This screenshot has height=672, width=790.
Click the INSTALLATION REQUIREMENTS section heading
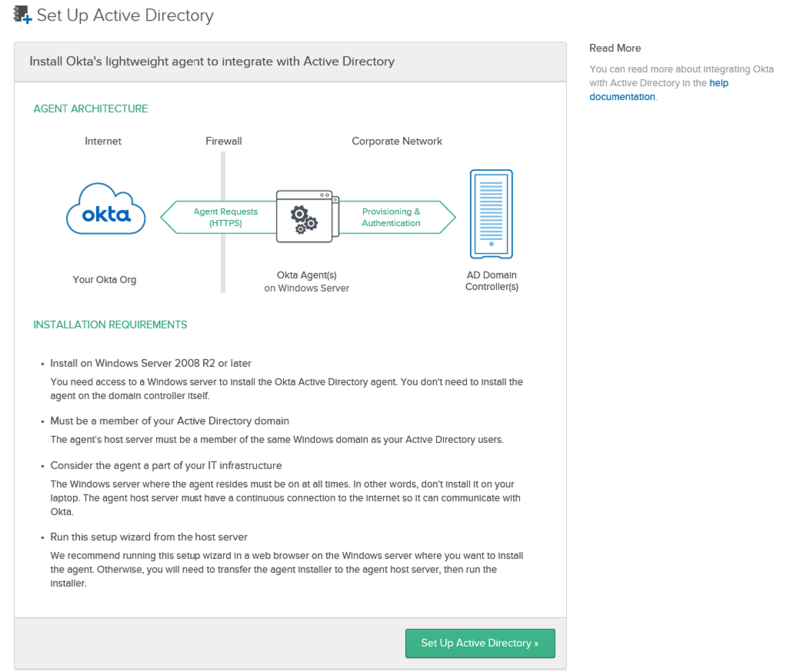[x=110, y=324]
